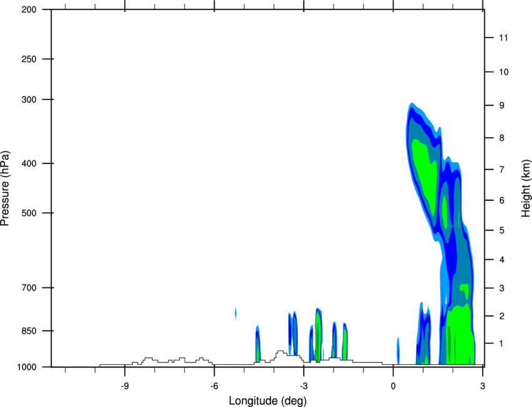Click the narrow blue sliver just right of longitude 0
532x407 pixels.
point(398,351)
